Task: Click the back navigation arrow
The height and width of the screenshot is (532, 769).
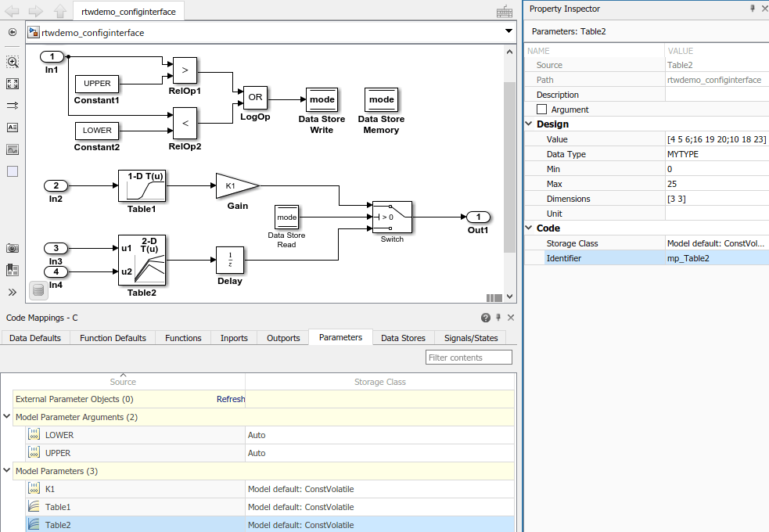Action: tap(11, 11)
